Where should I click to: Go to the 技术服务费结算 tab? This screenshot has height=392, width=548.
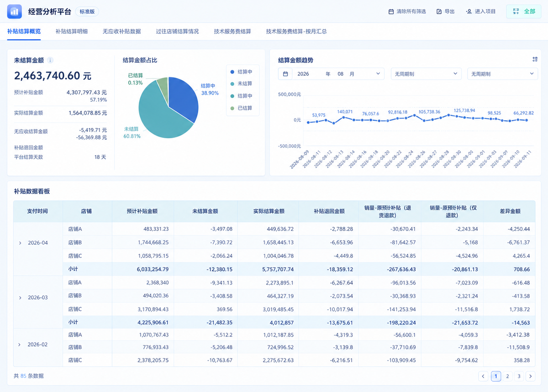[232, 31]
